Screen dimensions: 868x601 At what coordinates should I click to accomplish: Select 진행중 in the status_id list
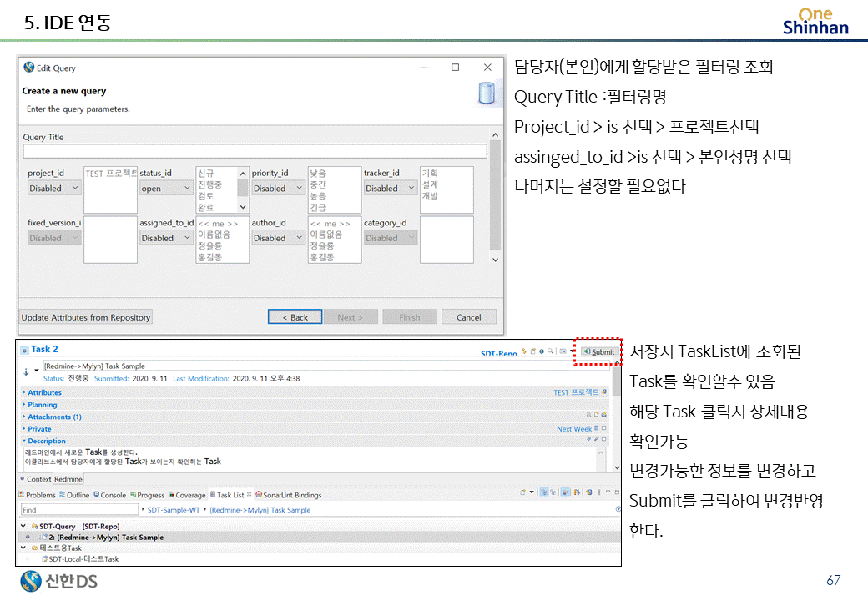209,184
